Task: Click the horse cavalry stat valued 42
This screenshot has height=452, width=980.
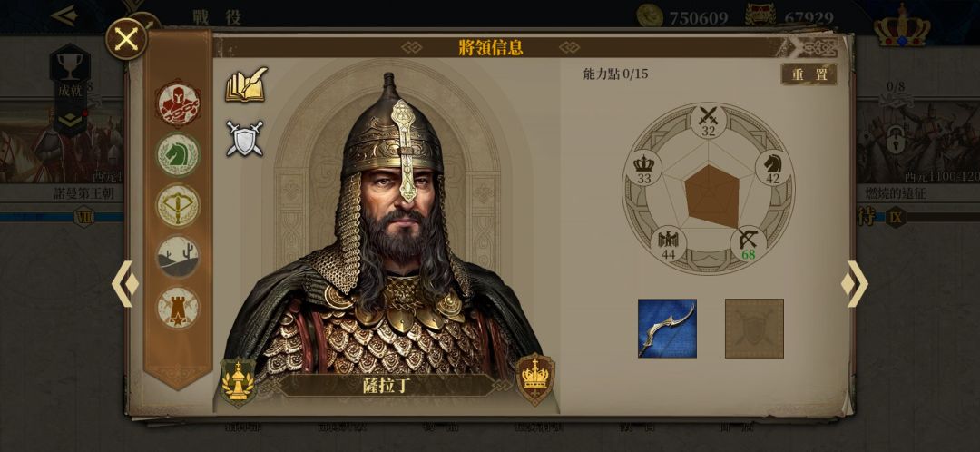Action: tap(773, 170)
